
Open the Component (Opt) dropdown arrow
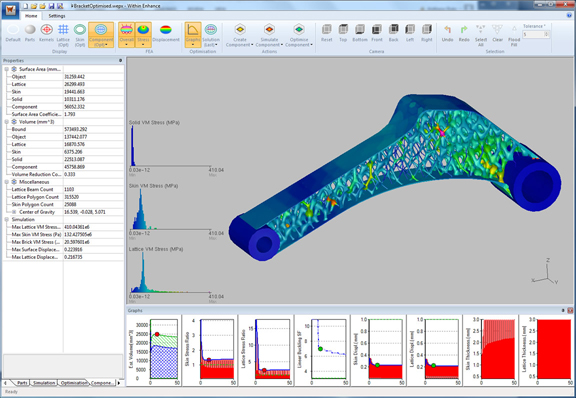pos(107,45)
